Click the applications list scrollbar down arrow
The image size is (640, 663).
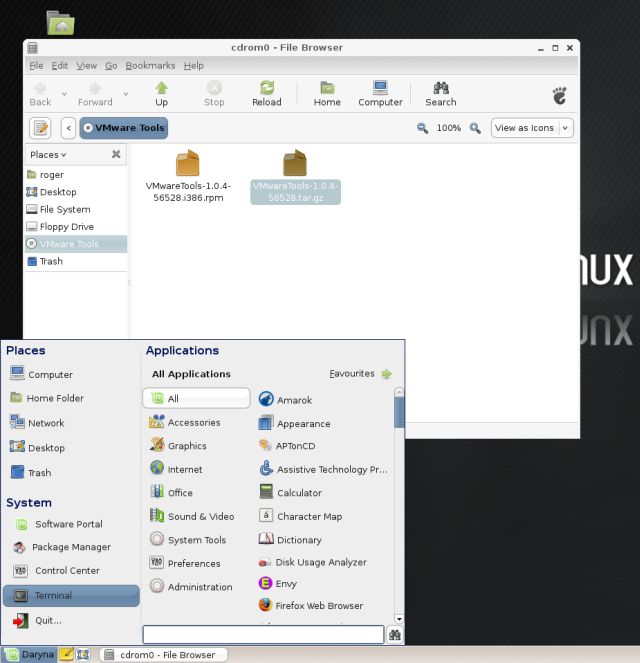click(399, 619)
